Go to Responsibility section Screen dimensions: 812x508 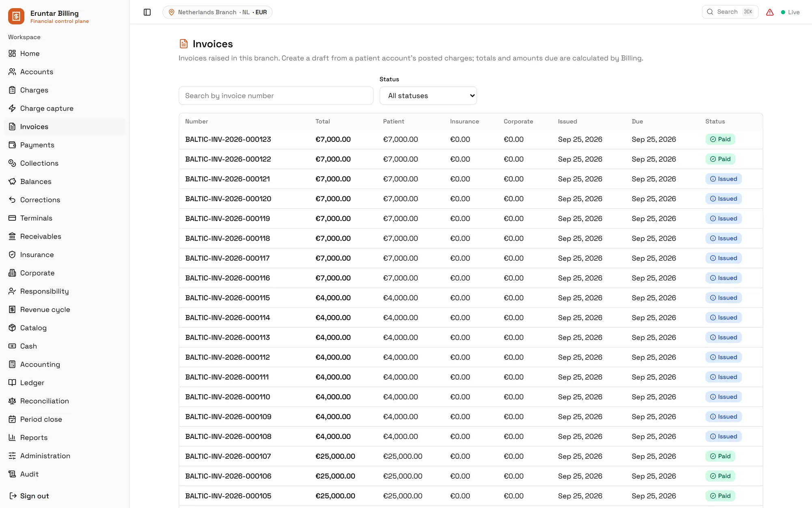click(65, 291)
